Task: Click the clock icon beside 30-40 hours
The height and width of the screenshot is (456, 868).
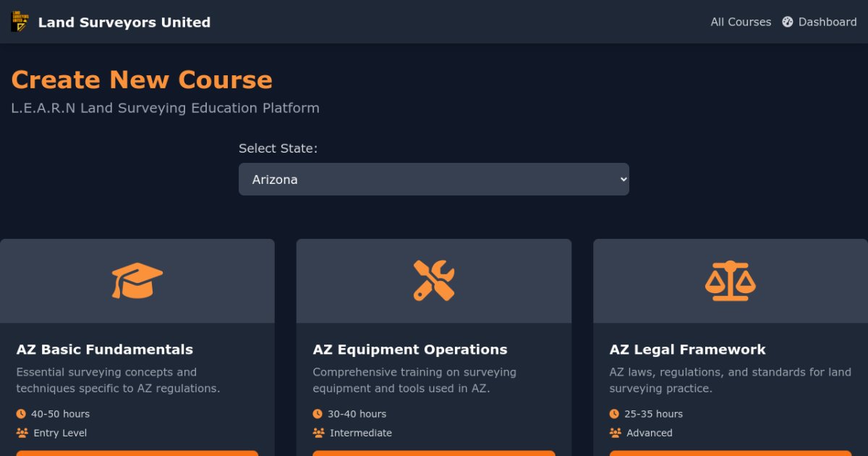Action: pyautogui.click(x=318, y=414)
